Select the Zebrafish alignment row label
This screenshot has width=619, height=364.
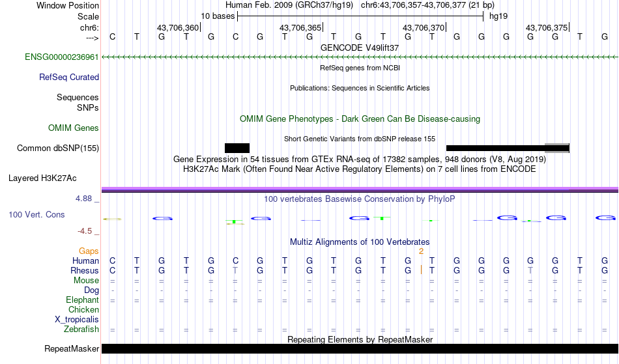[x=81, y=329]
